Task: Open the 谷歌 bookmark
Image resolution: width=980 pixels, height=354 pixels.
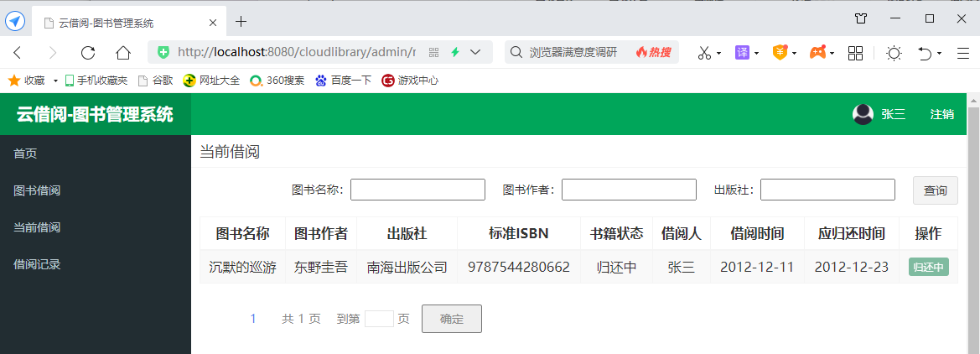Action: coord(156,80)
